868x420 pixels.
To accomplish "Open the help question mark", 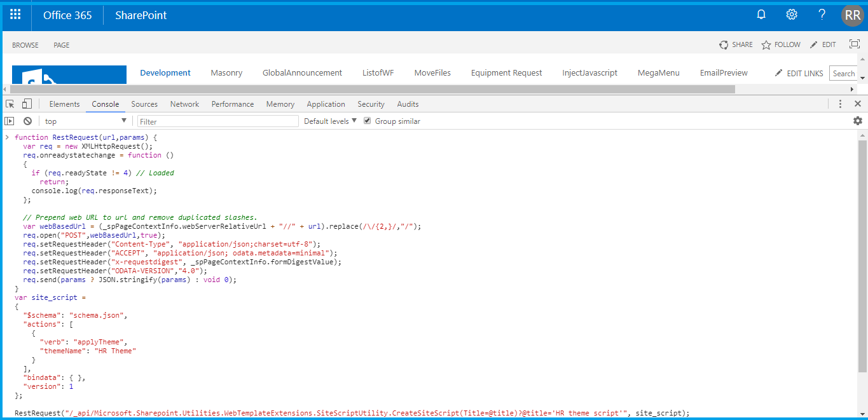I will coord(822,15).
